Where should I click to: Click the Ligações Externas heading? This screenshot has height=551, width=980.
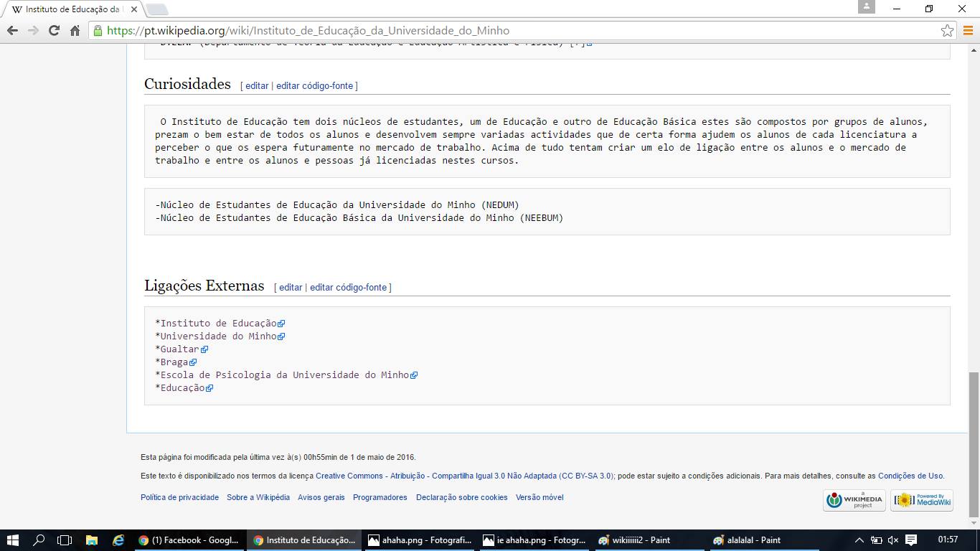click(x=204, y=286)
